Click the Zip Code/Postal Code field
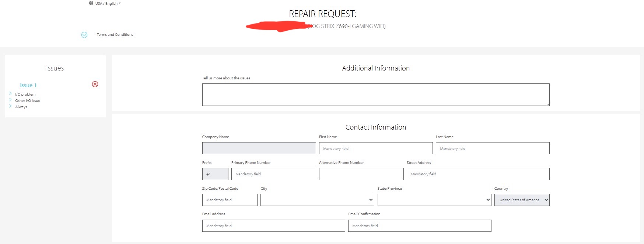 point(230,200)
